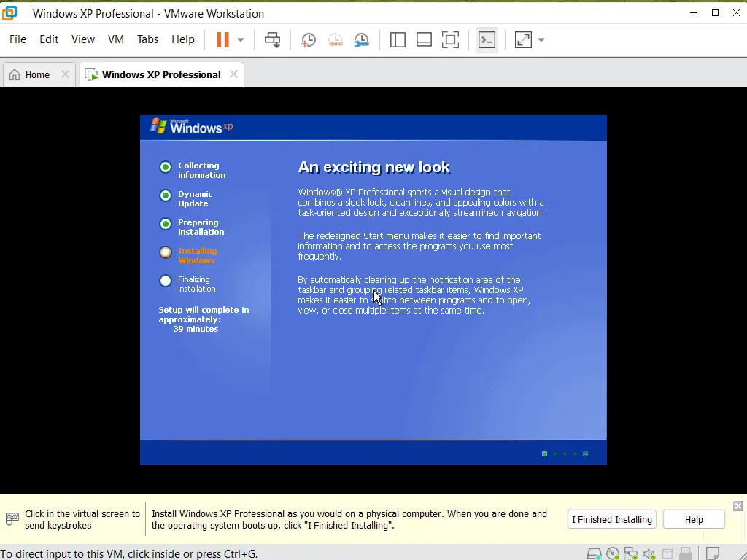Viewport: 747px width, 560px height.
Task: Click the Finalizing installation step indicator
Action: (166, 281)
